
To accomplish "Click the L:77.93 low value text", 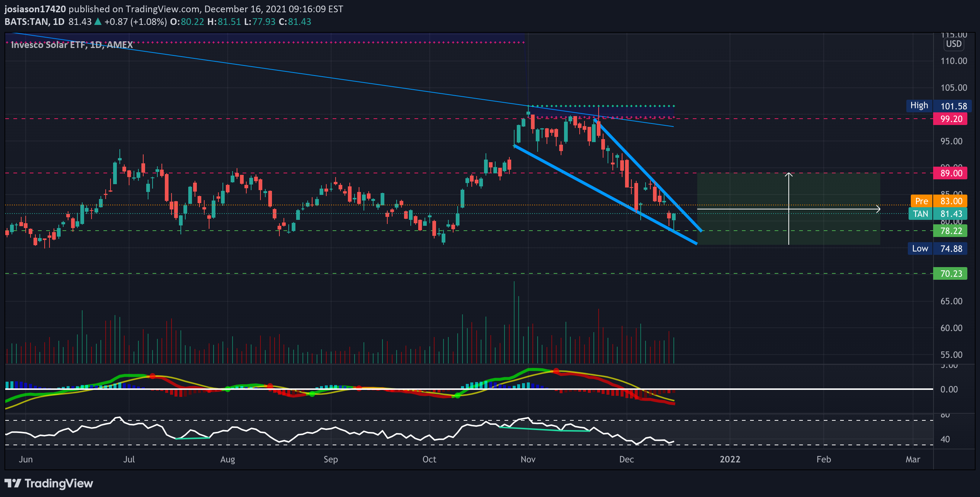I will pyautogui.click(x=259, y=22).
